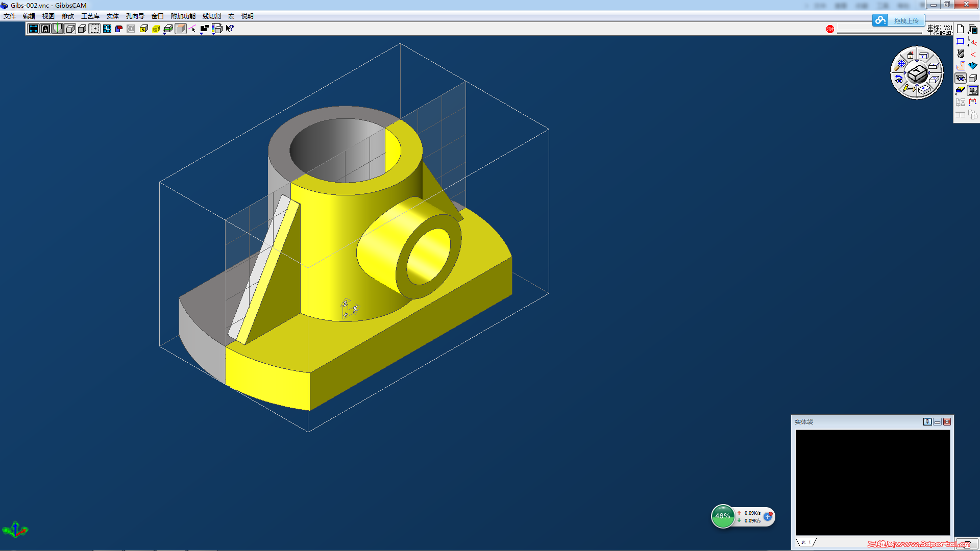Click the arrow with question mark help icon

[229, 29]
